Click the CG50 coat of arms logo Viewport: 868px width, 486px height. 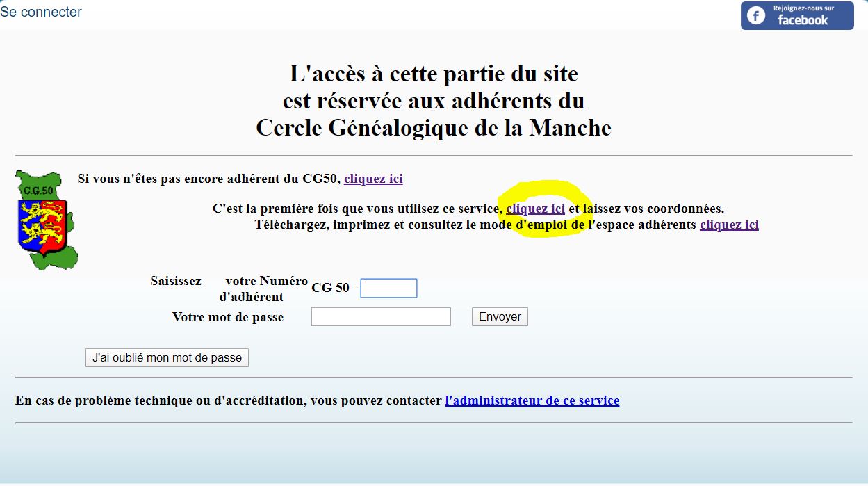46,220
